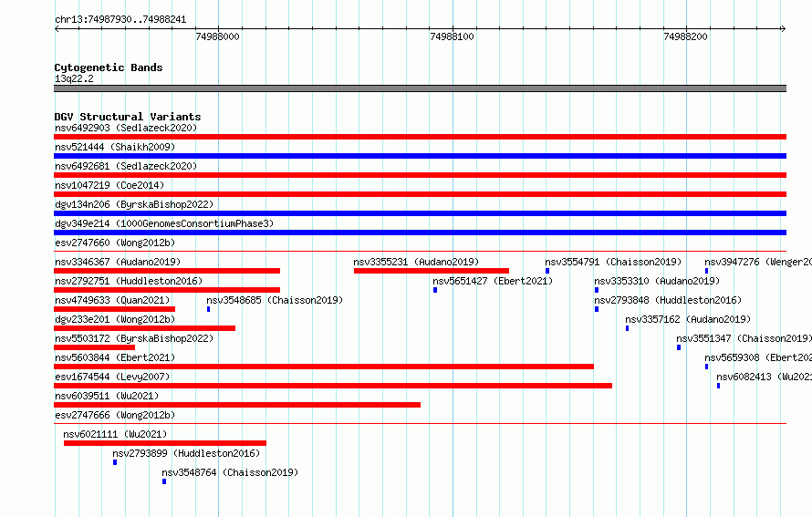Select the nsv2792751 (Huddleston2016) label

129,281
